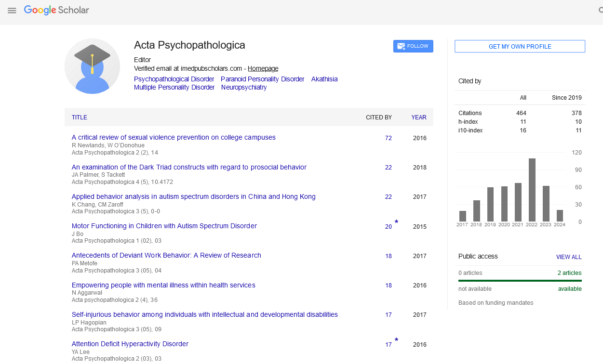Click asterisk next to Attention Deficit citations
This screenshot has height=364, width=603.
(396, 340)
